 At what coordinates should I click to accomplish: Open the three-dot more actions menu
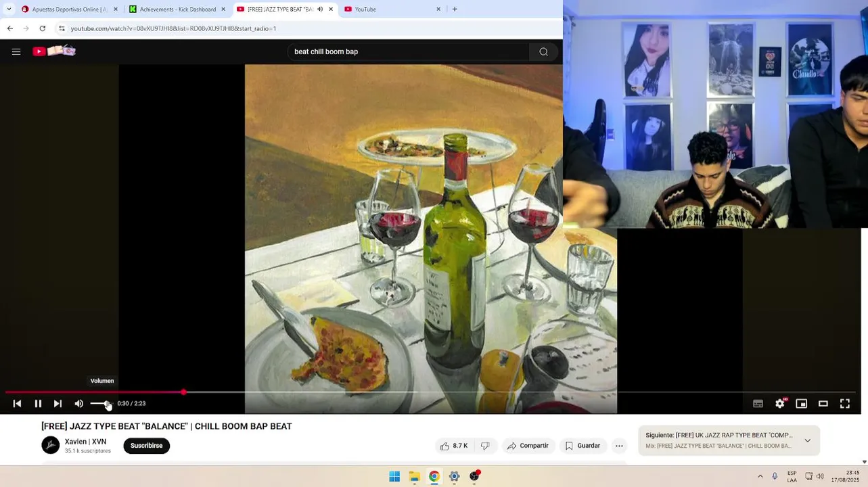click(619, 446)
